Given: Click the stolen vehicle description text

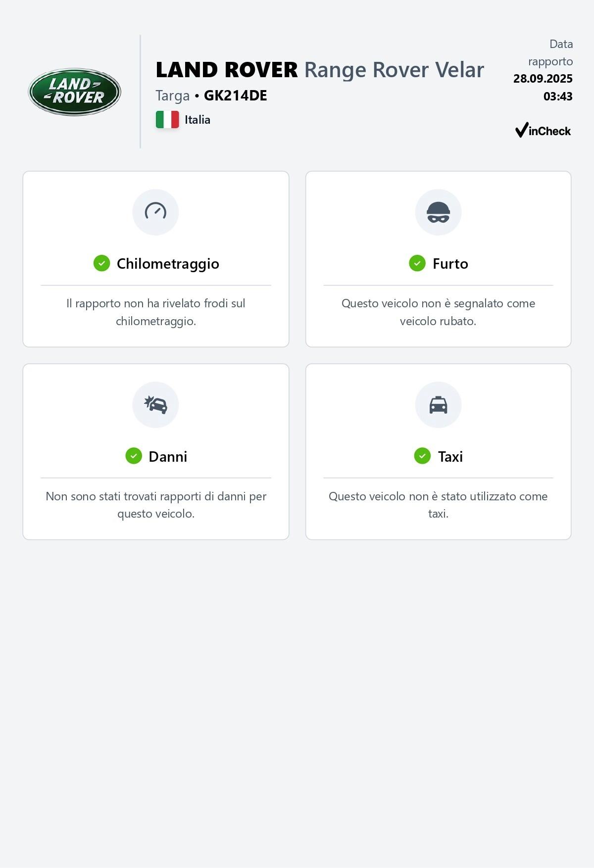Looking at the screenshot, I should [438, 312].
